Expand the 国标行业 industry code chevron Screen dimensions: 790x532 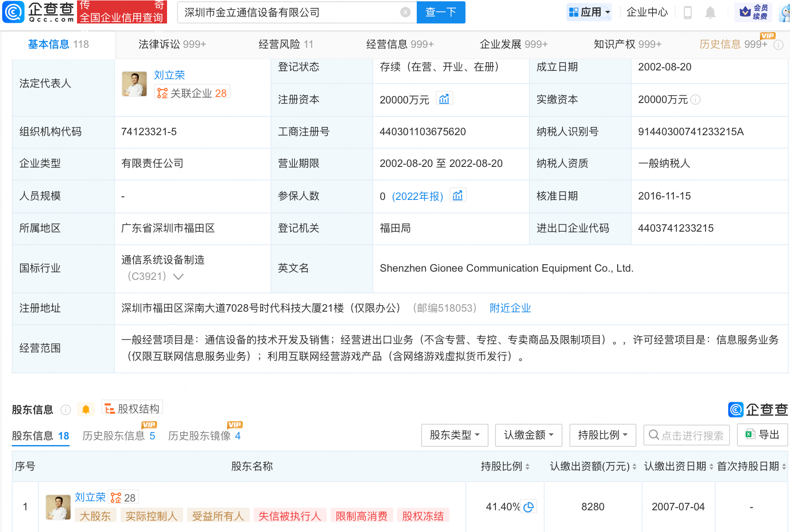(x=178, y=276)
